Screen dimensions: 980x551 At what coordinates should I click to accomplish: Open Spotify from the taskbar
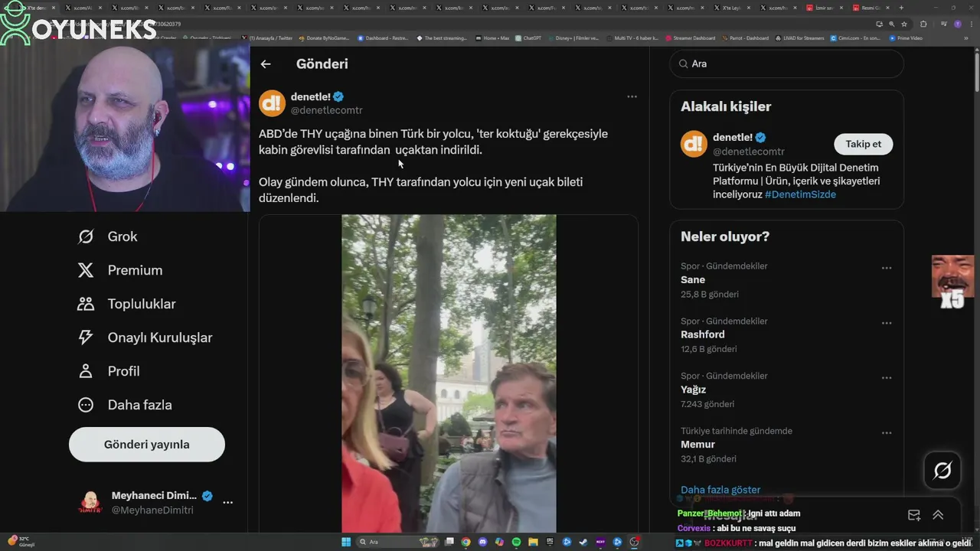point(516,542)
